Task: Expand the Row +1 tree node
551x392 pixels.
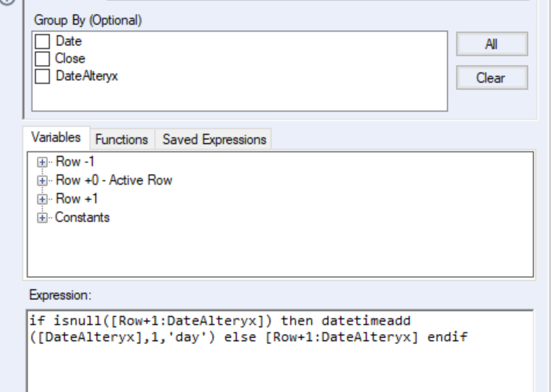Action: (x=42, y=199)
